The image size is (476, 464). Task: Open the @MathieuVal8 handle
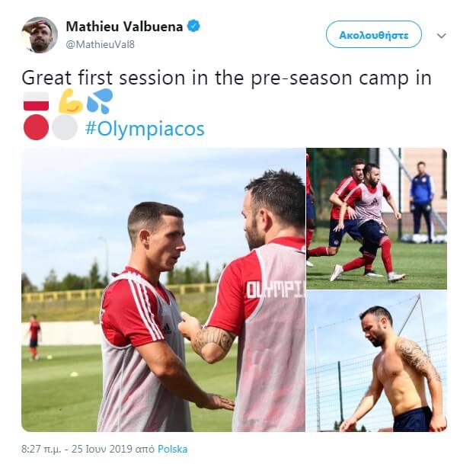pyautogui.click(x=101, y=45)
